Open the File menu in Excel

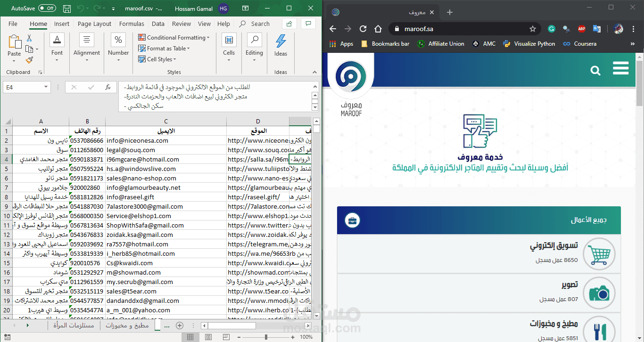(13, 24)
